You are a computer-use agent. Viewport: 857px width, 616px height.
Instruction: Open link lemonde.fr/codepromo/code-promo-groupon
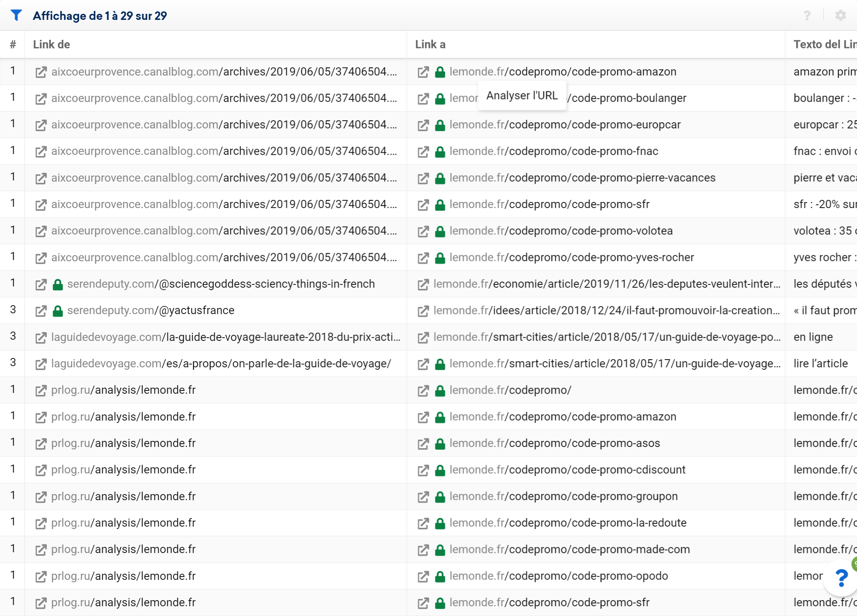click(563, 496)
